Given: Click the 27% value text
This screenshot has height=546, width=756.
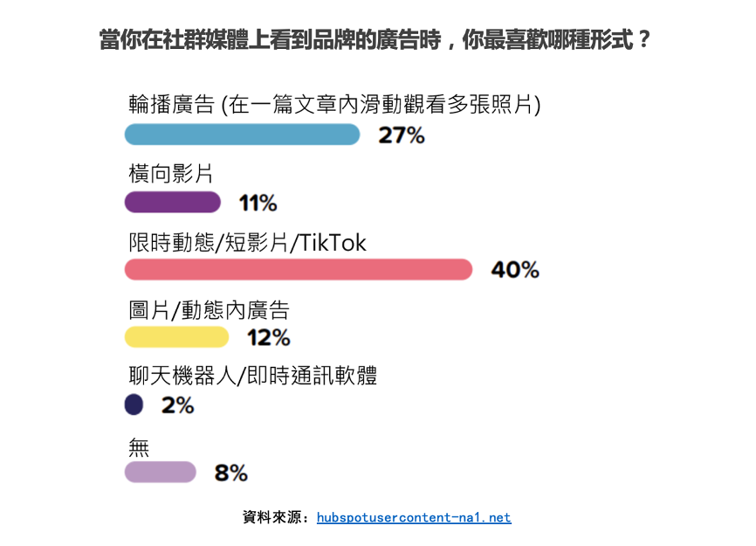Looking at the screenshot, I should pyautogui.click(x=402, y=135).
